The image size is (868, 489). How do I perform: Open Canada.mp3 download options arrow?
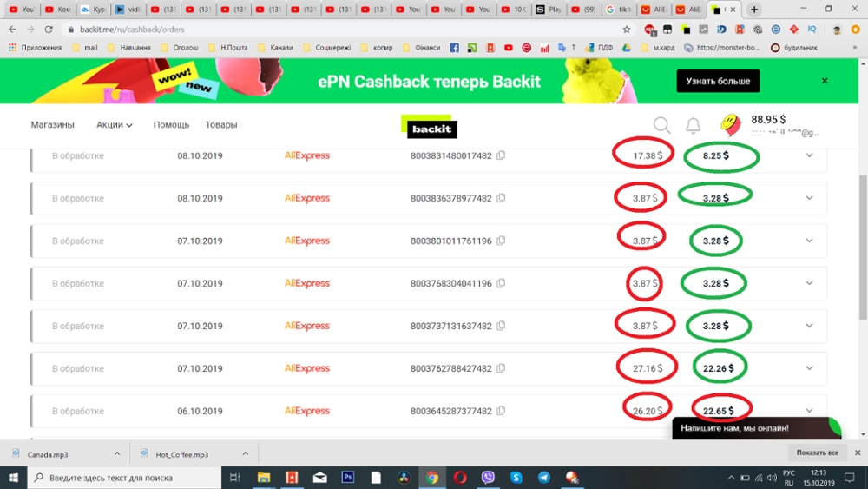[117, 453]
